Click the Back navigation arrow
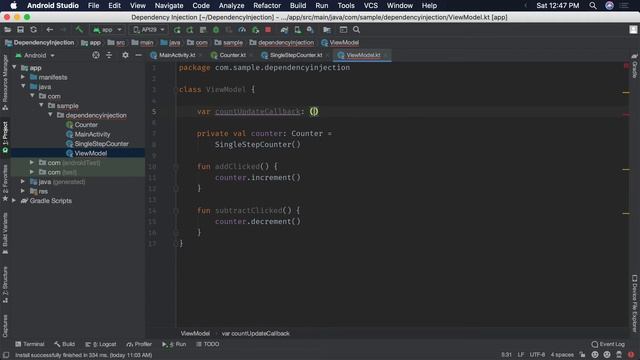This screenshot has width=640, height=360. pos(49,30)
